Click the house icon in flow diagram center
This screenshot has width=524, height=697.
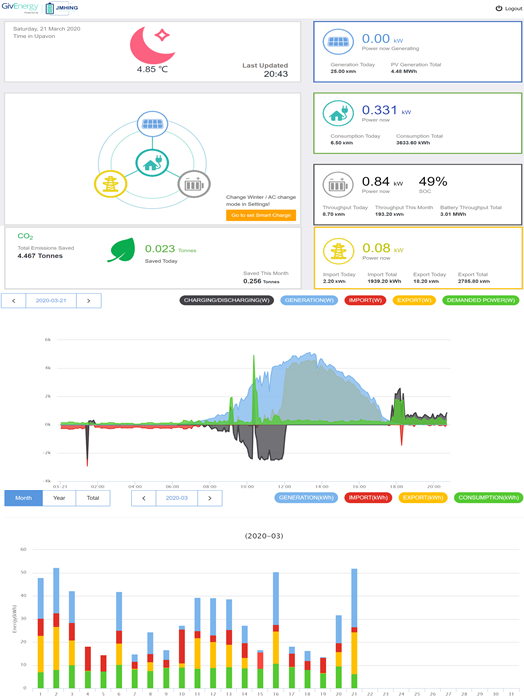(x=152, y=163)
